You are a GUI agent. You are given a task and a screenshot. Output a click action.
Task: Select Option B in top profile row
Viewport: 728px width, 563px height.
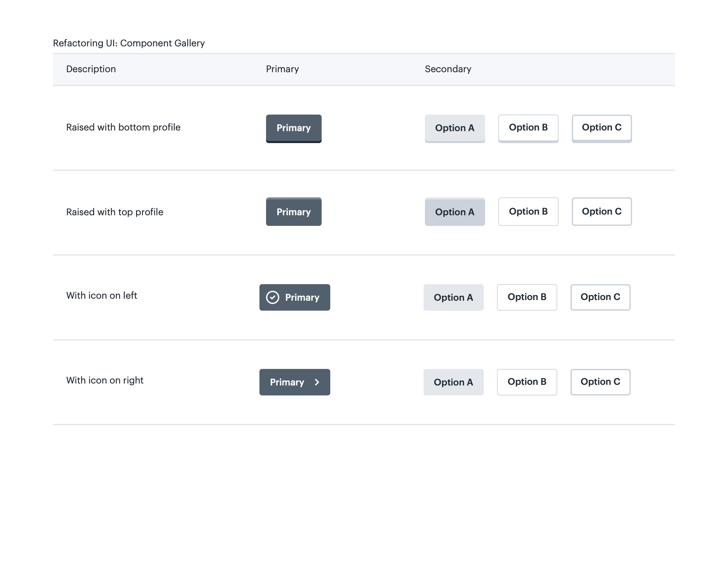coord(528,212)
